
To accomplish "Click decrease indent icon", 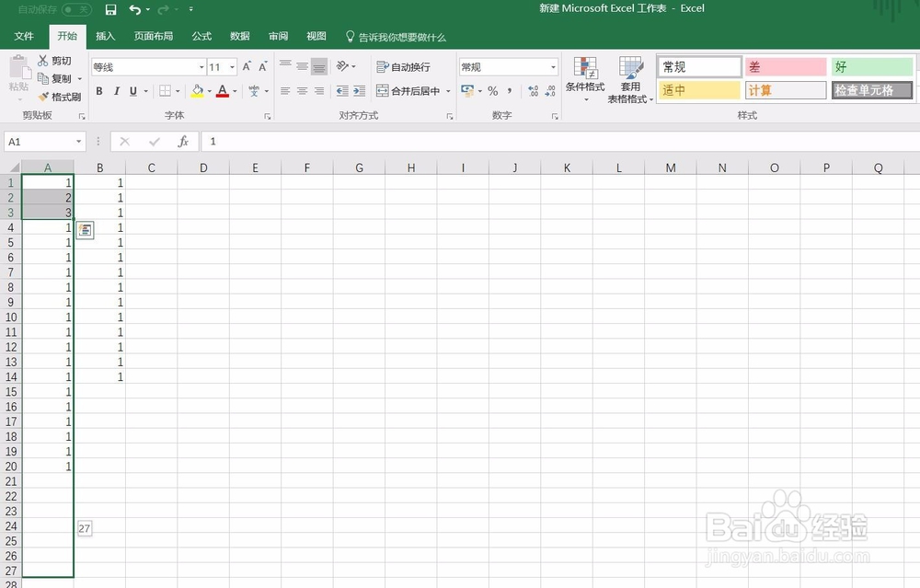I will coord(342,91).
